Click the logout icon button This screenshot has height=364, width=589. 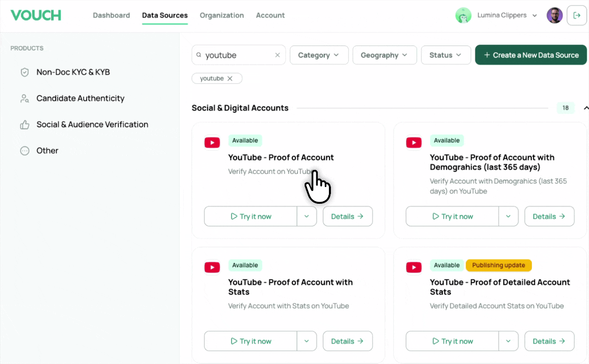click(577, 15)
